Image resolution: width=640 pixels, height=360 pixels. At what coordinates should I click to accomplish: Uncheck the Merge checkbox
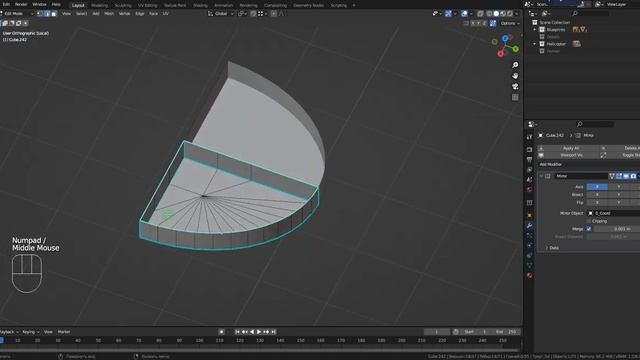[x=589, y=229]
